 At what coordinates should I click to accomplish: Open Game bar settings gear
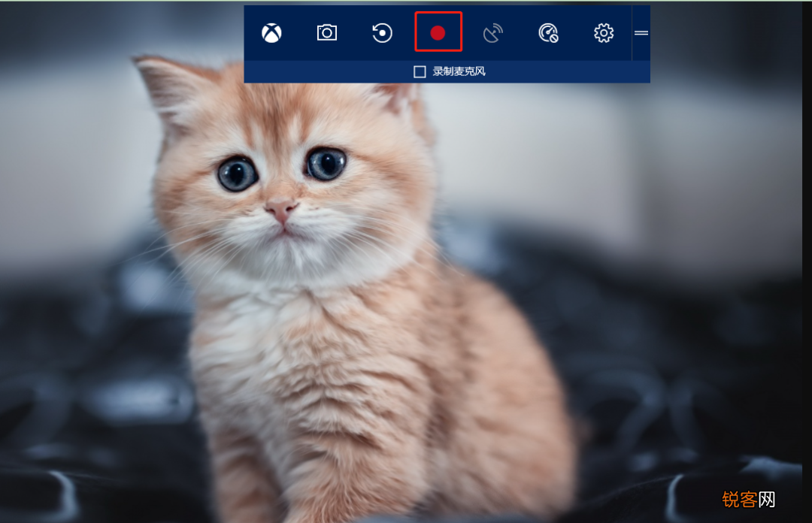point(604,33)
